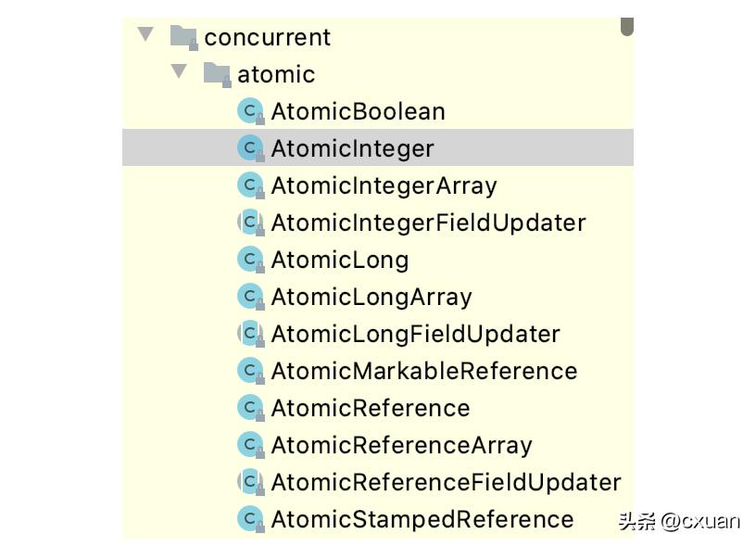Click the AtomicStampedReference class icon
Screen dimensions: 756x547
pos(250,519)
